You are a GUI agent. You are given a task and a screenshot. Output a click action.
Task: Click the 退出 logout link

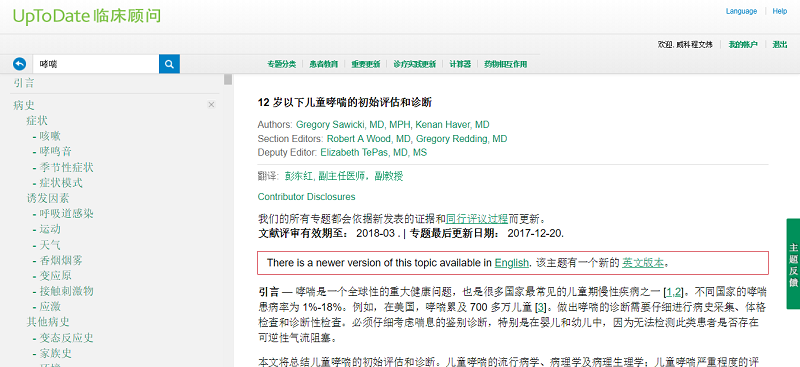tap(780, 45)
